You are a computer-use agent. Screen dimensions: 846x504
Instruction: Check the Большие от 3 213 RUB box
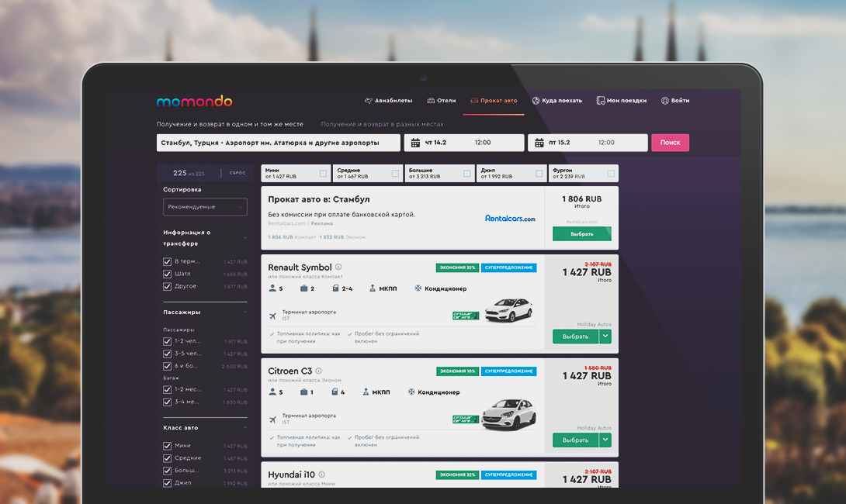click(x=467, y=174)
